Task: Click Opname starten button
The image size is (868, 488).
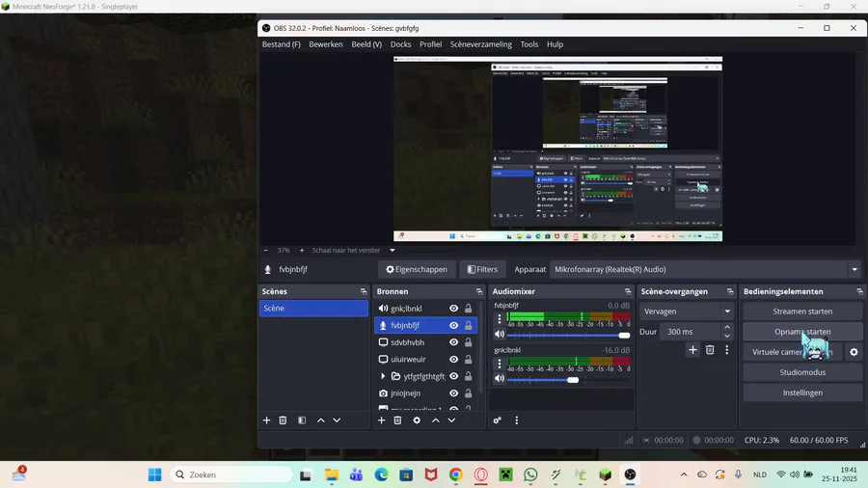Action: point(802,332)
